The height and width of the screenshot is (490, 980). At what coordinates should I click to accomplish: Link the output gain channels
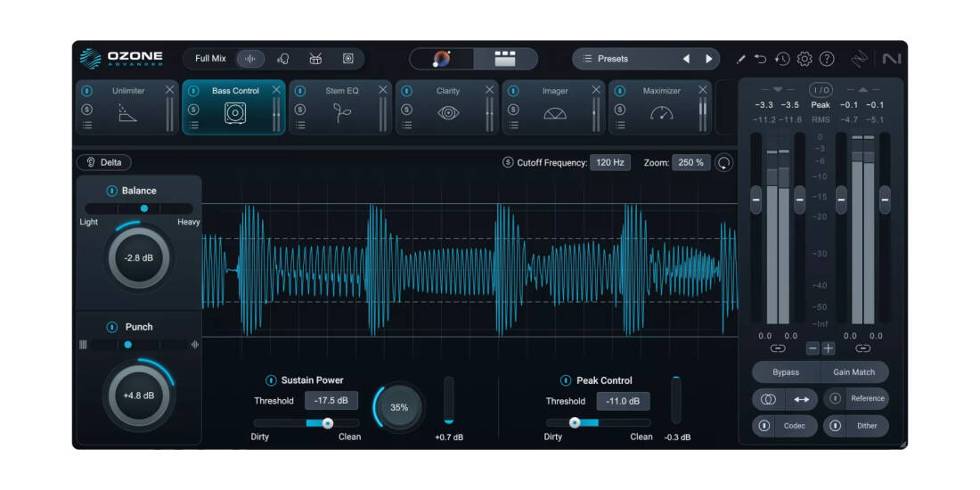click(x=863, y=348)
